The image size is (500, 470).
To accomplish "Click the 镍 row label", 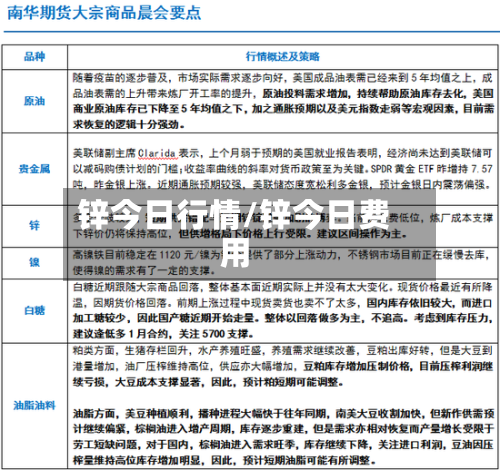I will (34, 262).
